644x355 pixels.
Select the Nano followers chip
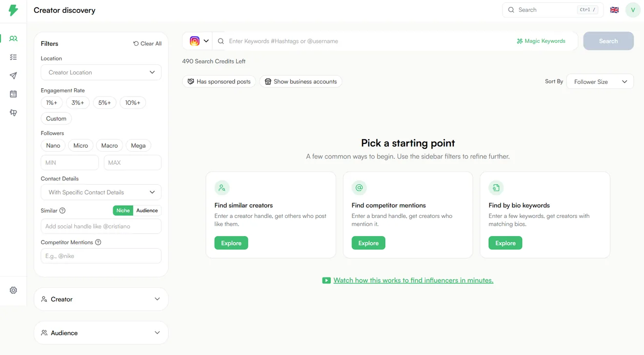coord(53,145)
